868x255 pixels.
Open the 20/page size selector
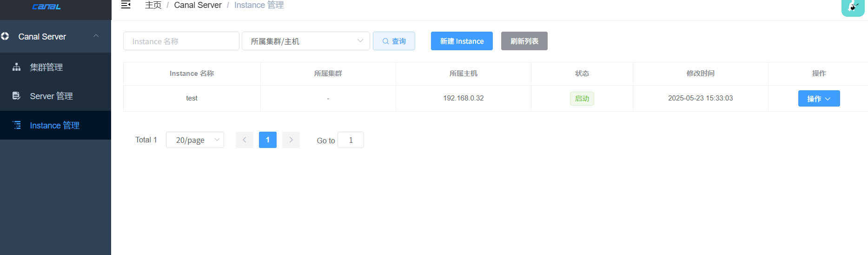pyautogui.click(x=195, y=140)
